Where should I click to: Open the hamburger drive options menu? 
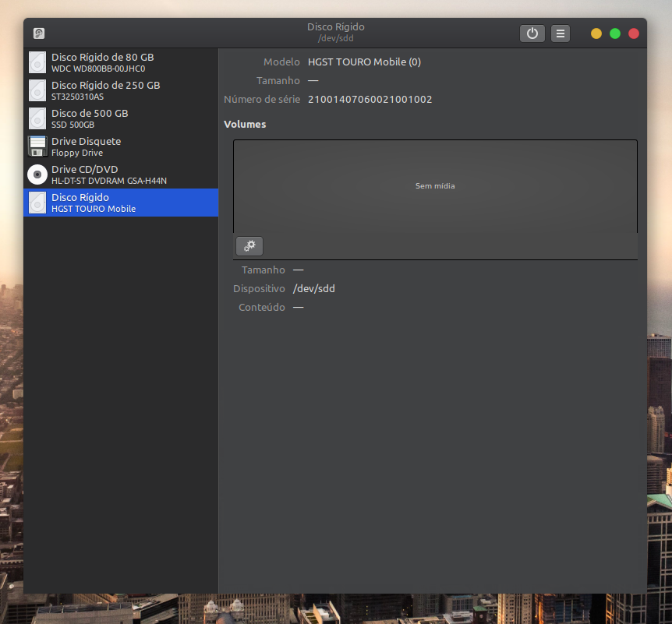pos(561,33)
